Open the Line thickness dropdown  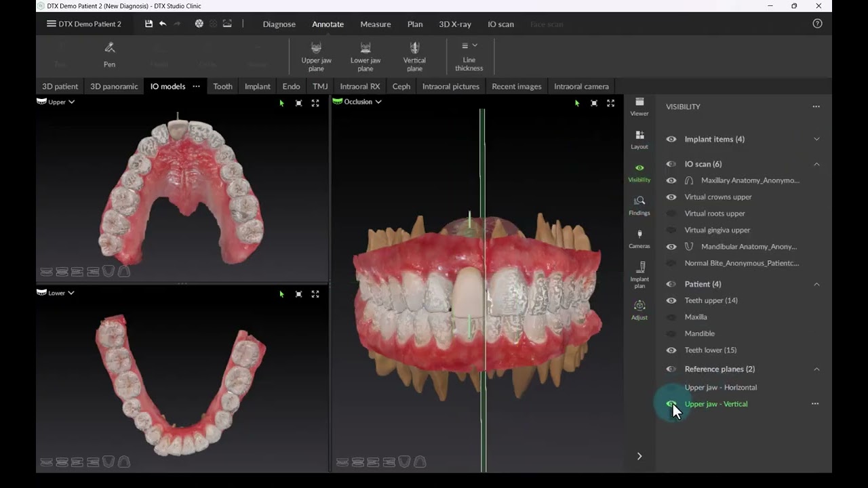469,56
